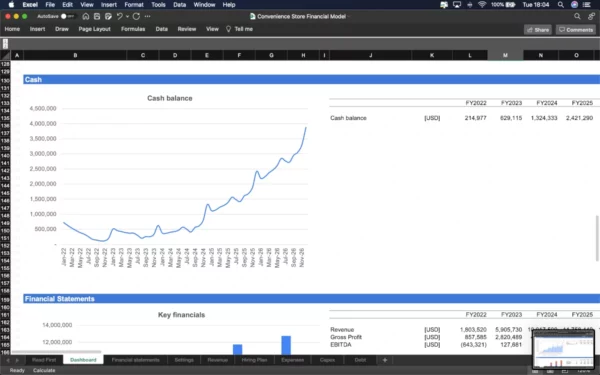
Task: Click the share-link icon at title bar right
Action: click(591, 16)
